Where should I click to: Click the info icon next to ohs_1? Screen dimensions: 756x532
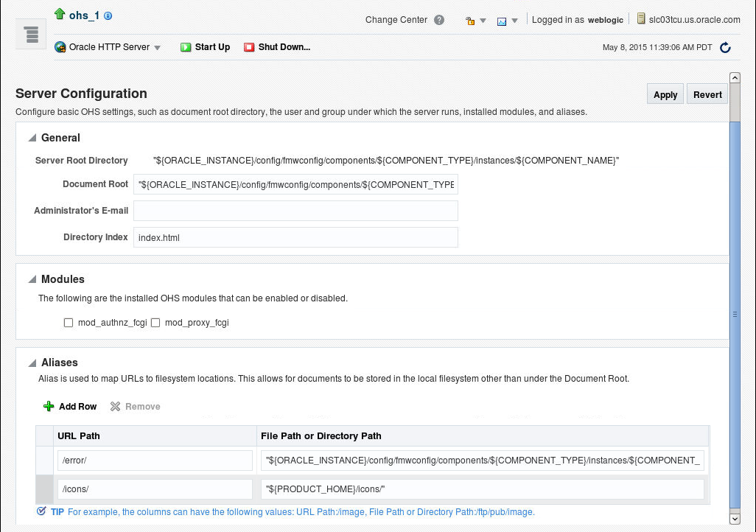108,16
